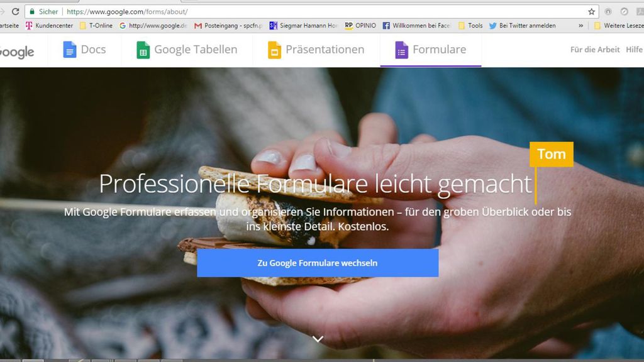Click the Telekom T bookmark icon
Viewport: 644px width, 362px height.
click(x=29, y=25)
